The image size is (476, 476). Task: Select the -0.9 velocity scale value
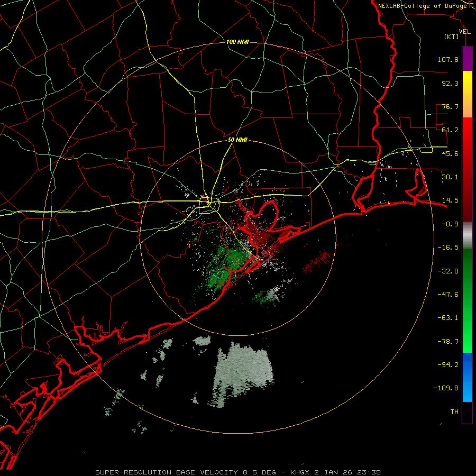[x=450, y=224]
